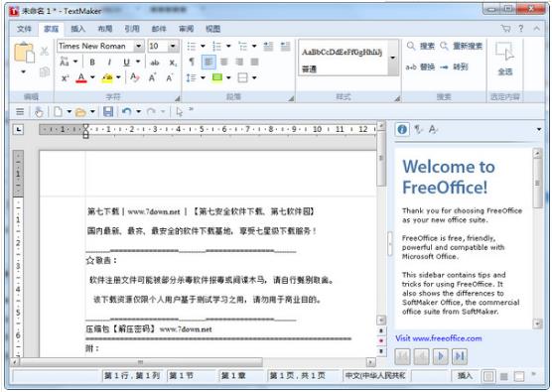Open the first ribbon tab (File)
The image size is (552, 392).
[24, 29]
